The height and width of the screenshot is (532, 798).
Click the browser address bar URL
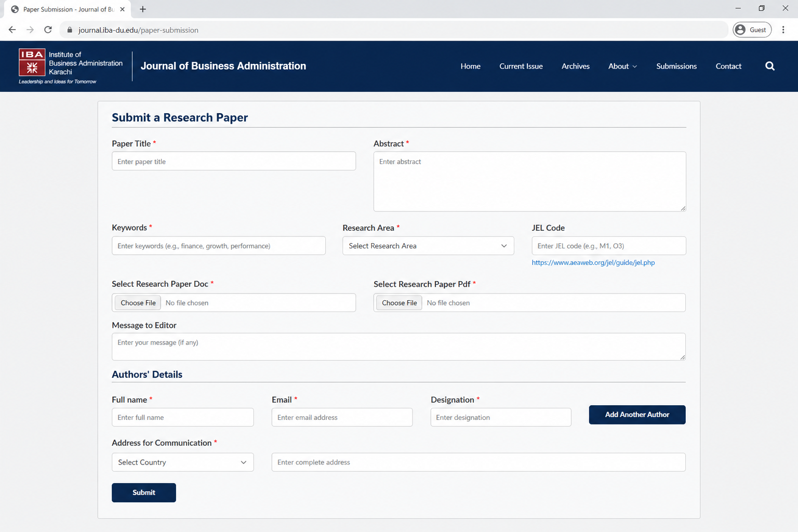(138, 30)
